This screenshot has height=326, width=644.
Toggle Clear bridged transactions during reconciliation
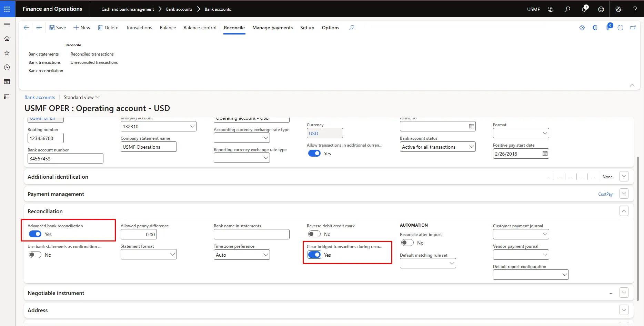click(x=314, y=255)
